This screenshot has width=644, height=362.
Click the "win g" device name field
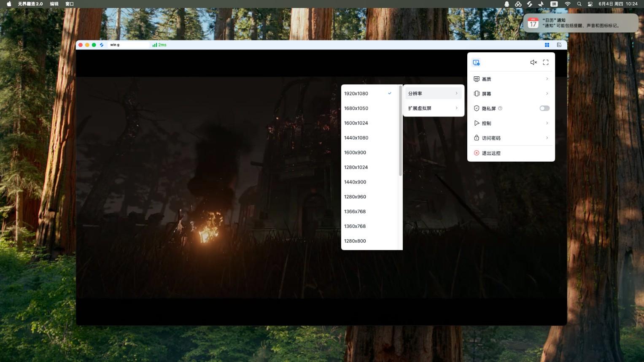point(129,45)
